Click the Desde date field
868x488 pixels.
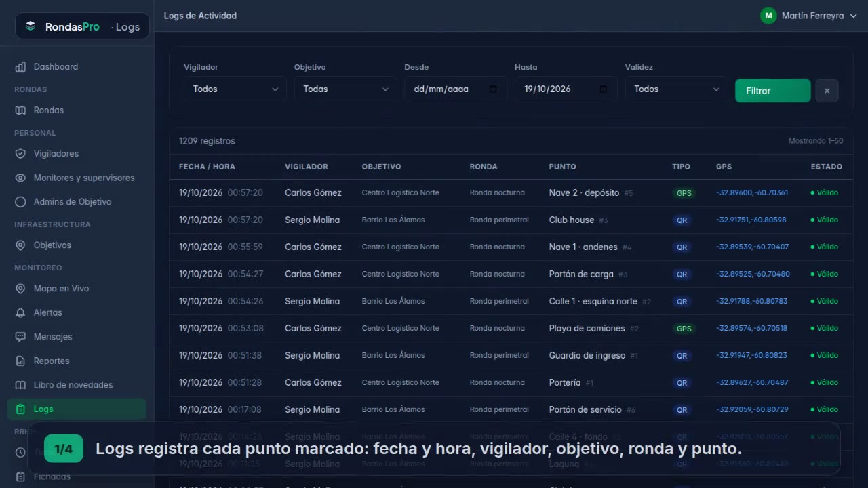point(456,89)
